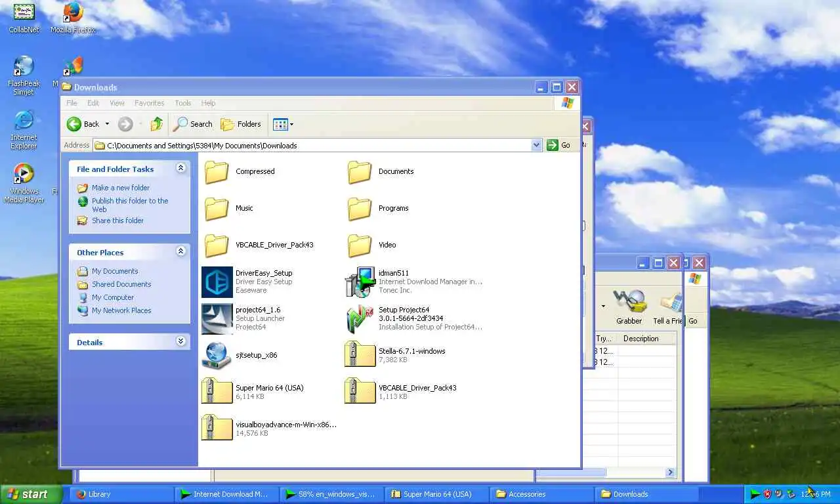The width and height of the screenshot is (840, 504).
Task: Open the Search tool in toolbar
Action: coord(193,124)
